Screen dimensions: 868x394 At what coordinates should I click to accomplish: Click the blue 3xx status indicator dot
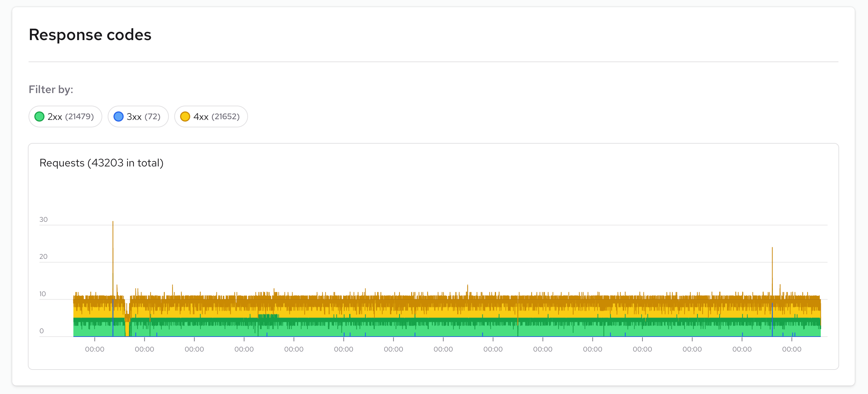(x=118, y=117)
